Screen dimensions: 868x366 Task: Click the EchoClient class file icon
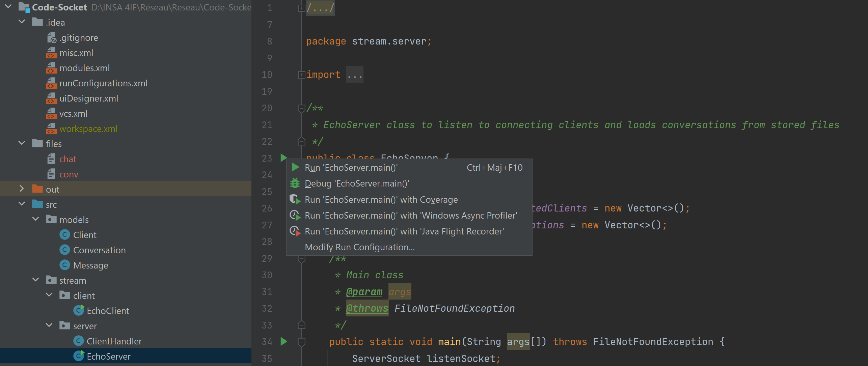click(x=79, y=311)
